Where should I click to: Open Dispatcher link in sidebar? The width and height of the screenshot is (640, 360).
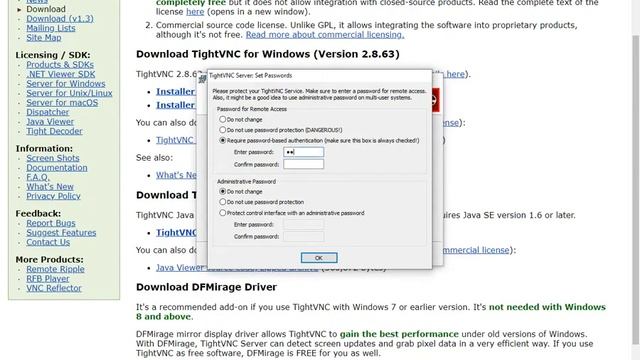pyautogui.click(x=48, y=112)
